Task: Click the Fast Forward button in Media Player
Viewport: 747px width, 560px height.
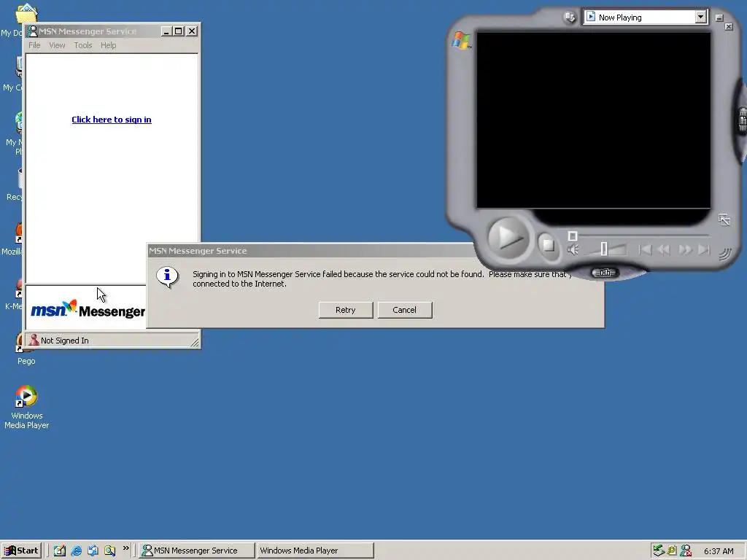Action: [x=685, y=249]
